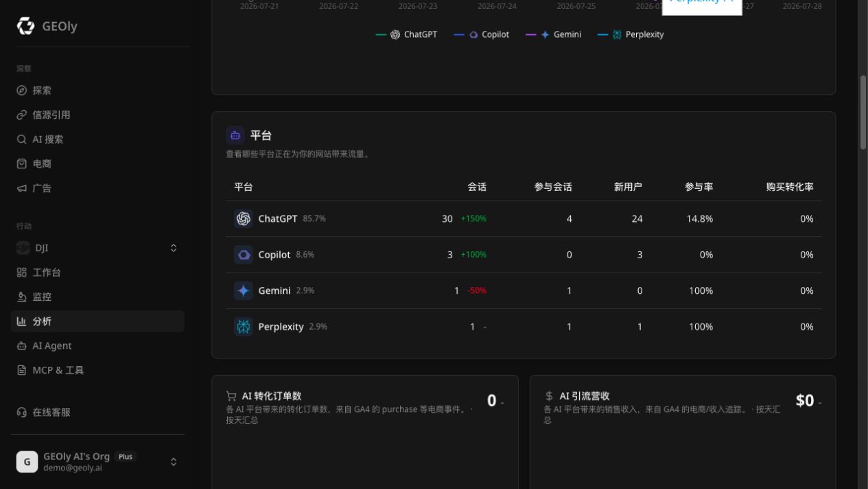Open 信源引用 link icon in sidebar

(22, 115)
